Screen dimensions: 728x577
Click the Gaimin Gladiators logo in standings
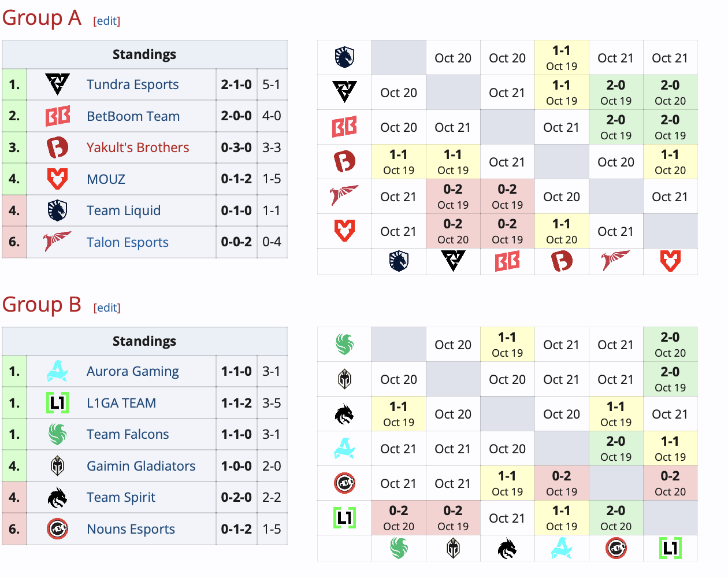point(57,465)
